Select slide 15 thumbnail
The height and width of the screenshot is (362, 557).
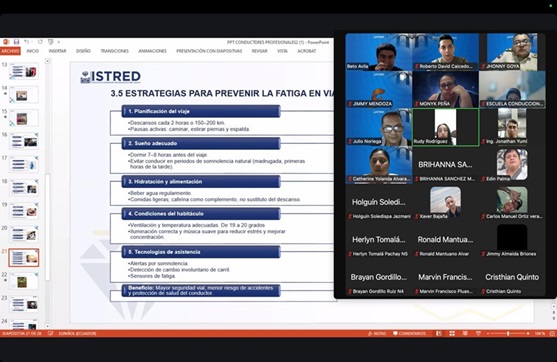pyautogui.click(x=24, y=118)
